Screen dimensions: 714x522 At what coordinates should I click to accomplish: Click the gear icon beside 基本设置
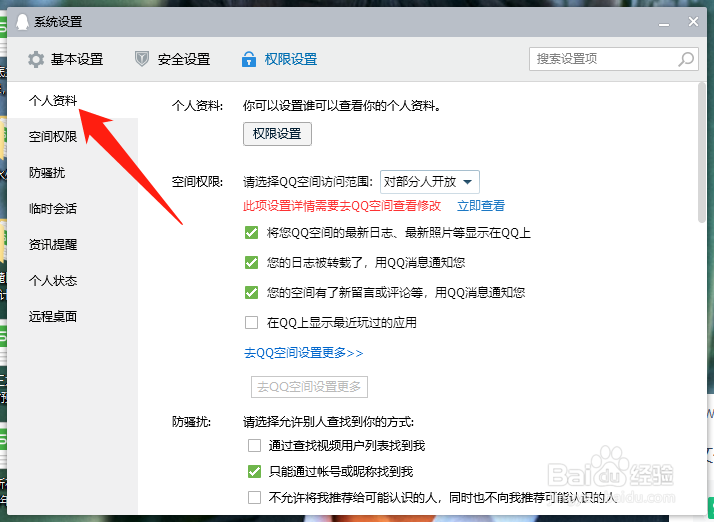coord(36,59)
